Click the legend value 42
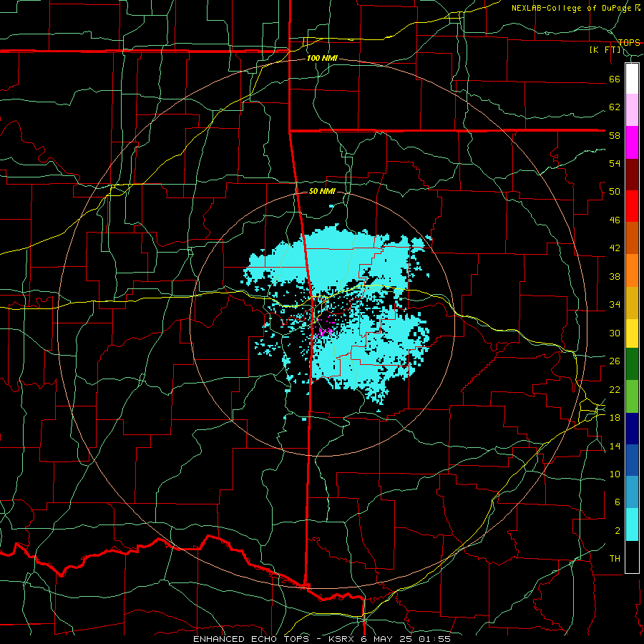This screenshot has width=644, height=644. click(x=615, y=248)
